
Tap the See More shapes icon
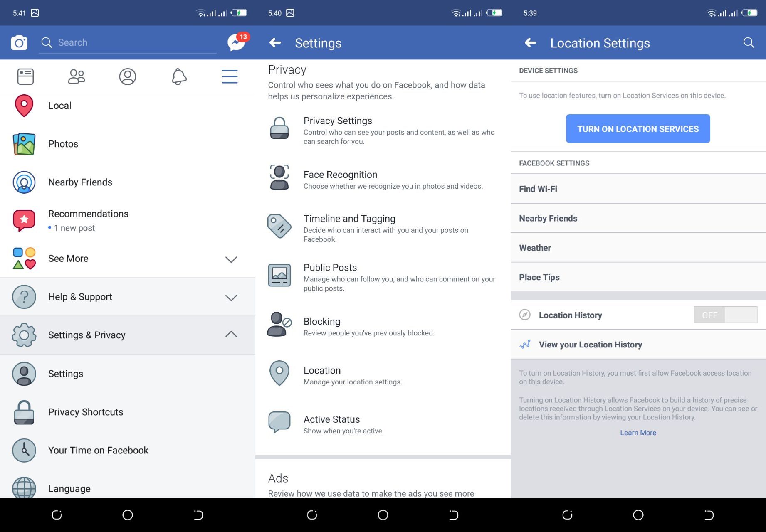click(x=24, y=259)
